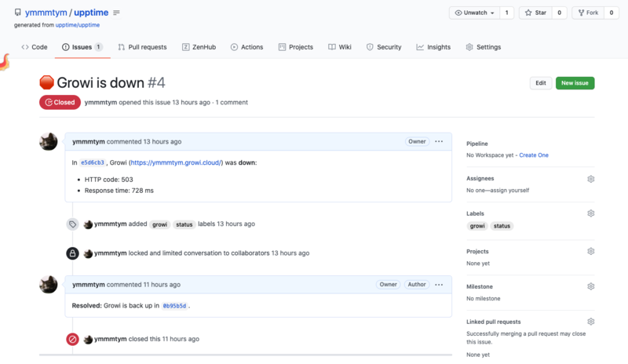Open the three-dot menu on first comment
Viewport: 628px width, 364px height.
click(x=439, y=141)
